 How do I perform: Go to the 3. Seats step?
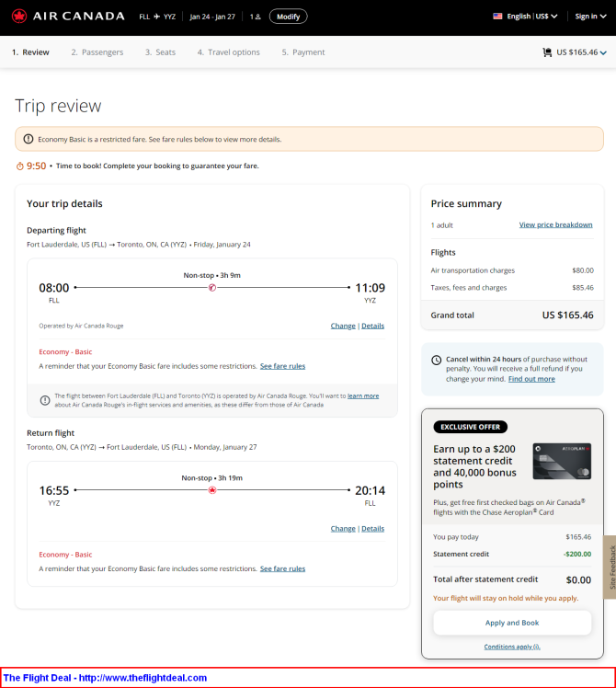pos(161,52)
